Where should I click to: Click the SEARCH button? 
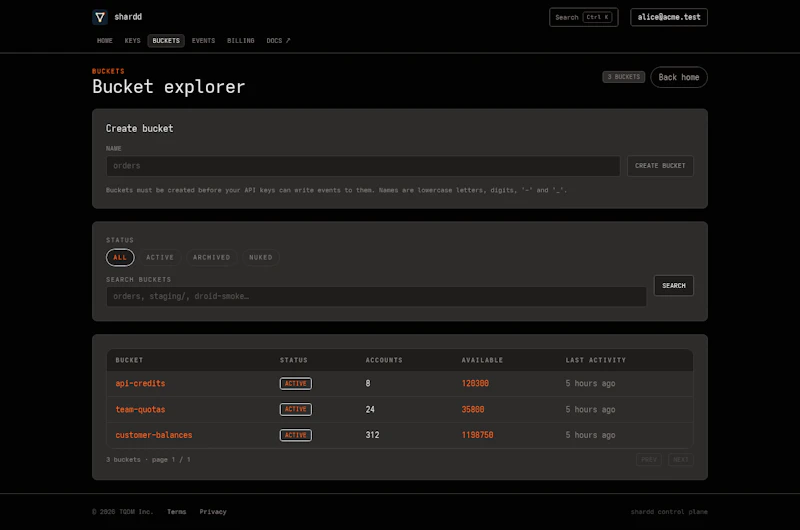(673, 286)
